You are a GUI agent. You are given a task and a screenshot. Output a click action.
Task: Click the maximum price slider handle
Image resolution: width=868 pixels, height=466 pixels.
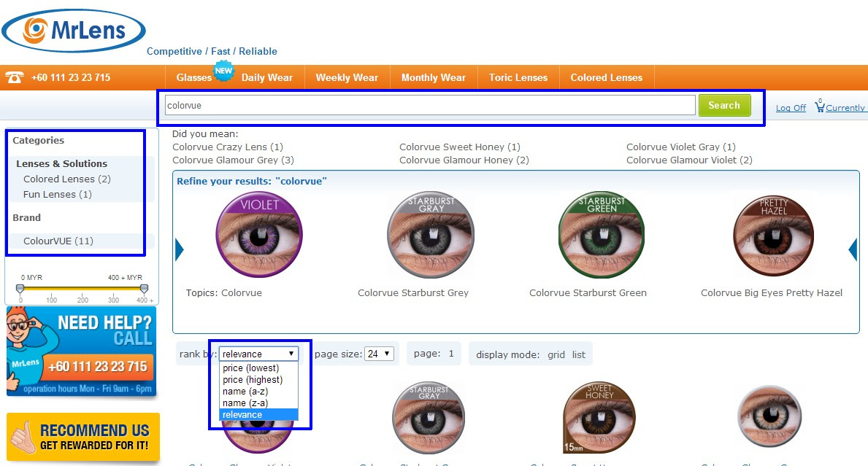point(144,288)
